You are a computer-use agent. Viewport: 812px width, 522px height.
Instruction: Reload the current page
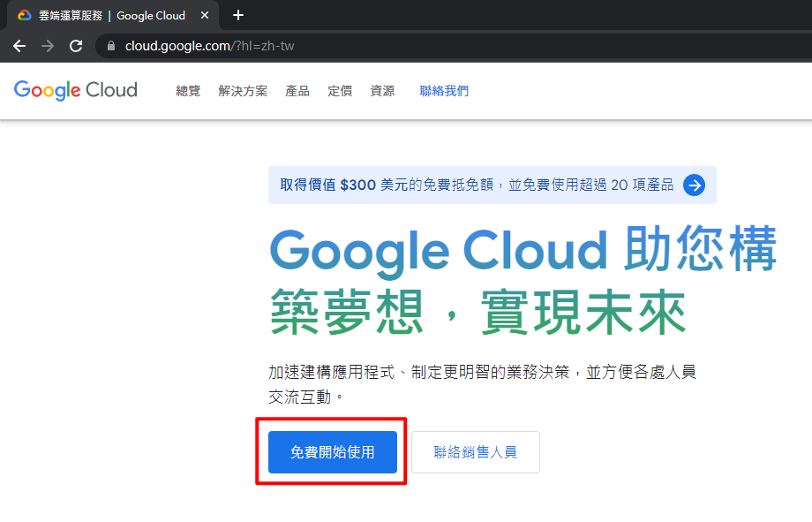76,46
